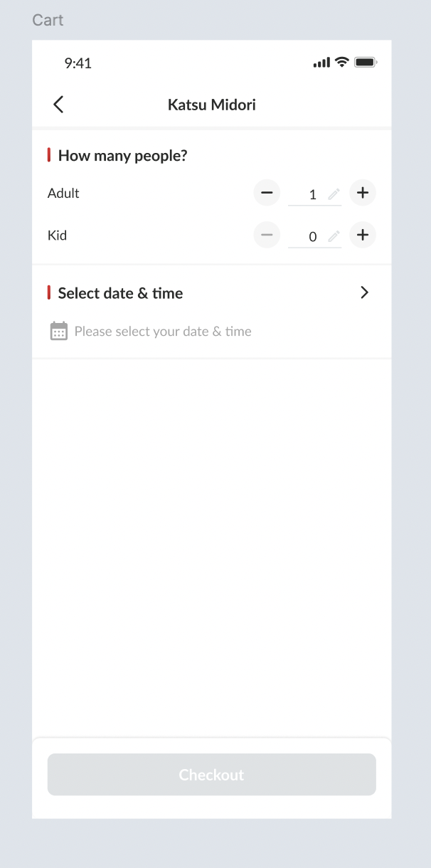Click the battery status icon

pos(366,63)
